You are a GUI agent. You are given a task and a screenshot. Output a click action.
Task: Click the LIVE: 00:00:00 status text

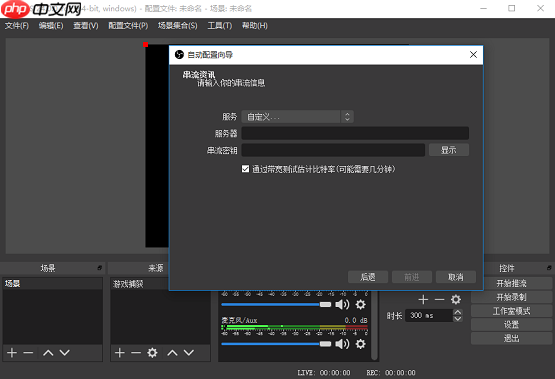click(x=324, y=373)
